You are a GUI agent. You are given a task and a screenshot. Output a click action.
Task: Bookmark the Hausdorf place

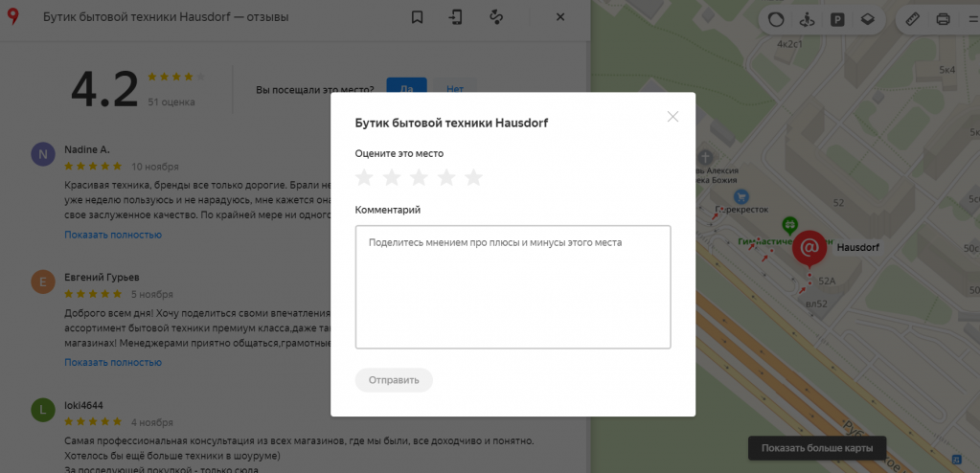tap(417, 17)
